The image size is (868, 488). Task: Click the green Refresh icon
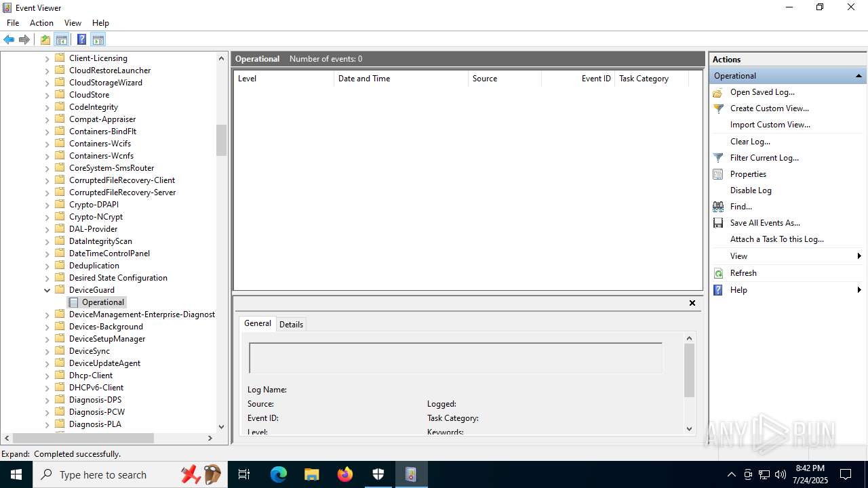pos(718,273)
